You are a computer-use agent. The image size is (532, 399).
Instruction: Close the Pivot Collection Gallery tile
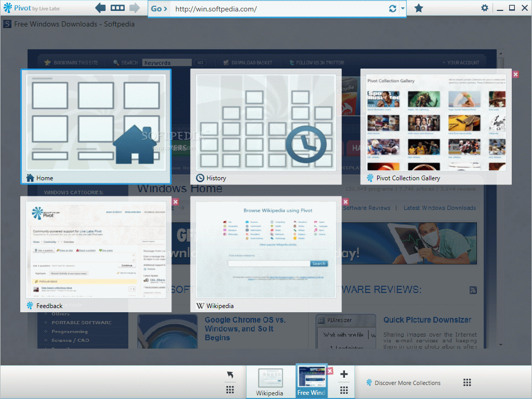click(515, 74)
